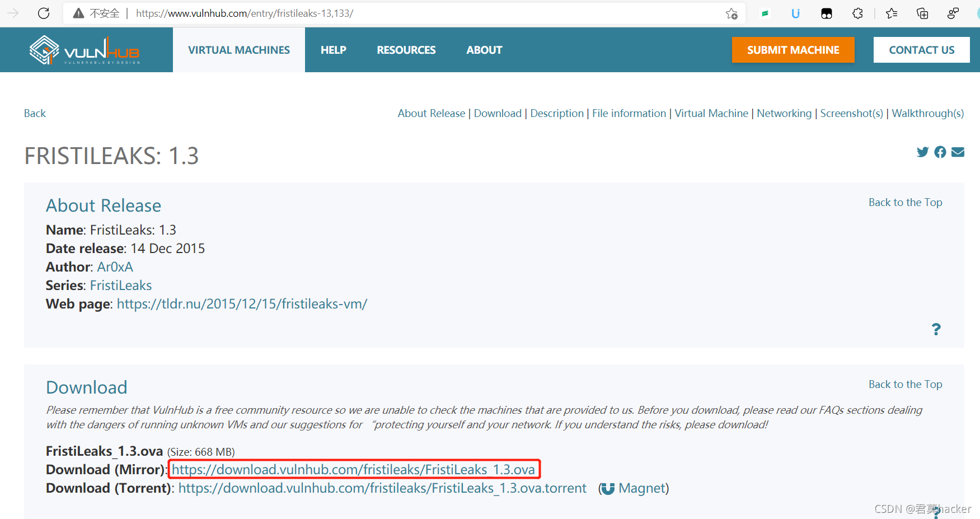The height and width of the screenshot is (519, 980).
Task: Click the forward navigation arrow
Action: click(x=13, y=13)
